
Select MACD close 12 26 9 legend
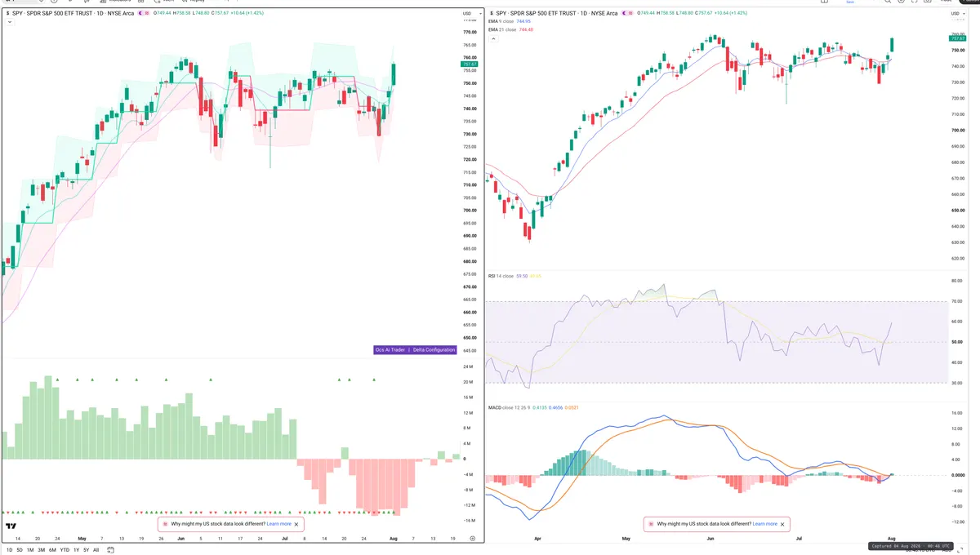[508, 406]
